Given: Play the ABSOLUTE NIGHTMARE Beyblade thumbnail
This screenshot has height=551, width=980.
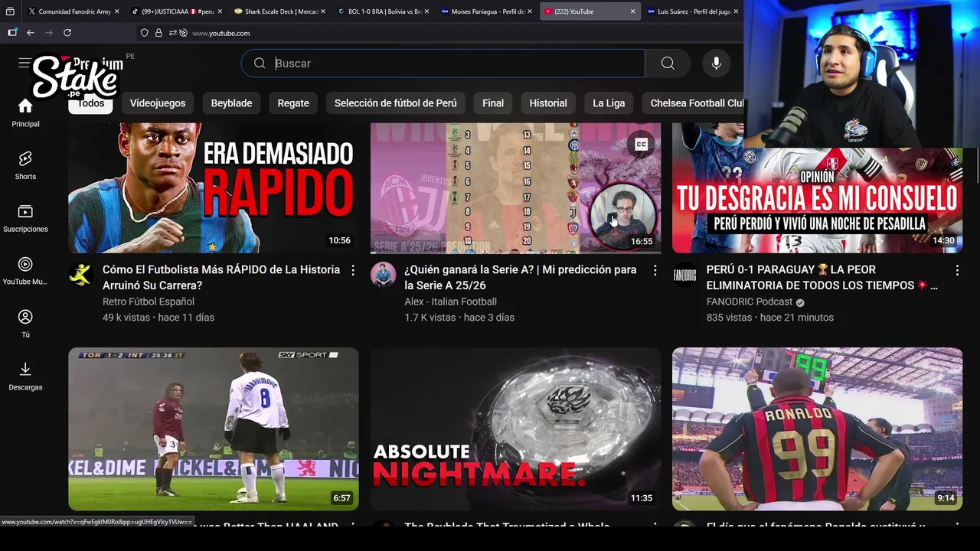Looking at the screenshot, I should [515, 429].
